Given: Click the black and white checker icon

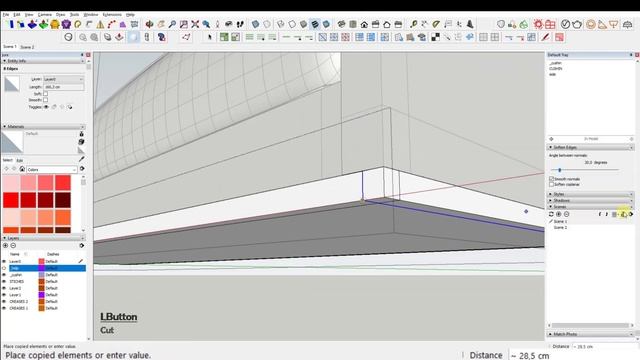Looking at the screenshot, I should tap(436, 38).
